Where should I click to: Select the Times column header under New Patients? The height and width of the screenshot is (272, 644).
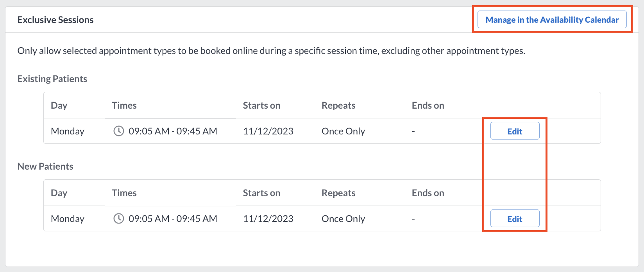(x=124, y=193)
